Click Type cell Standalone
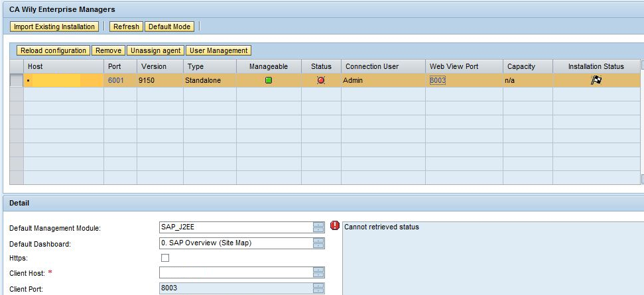The image size is (644, 295). point(210,80)
